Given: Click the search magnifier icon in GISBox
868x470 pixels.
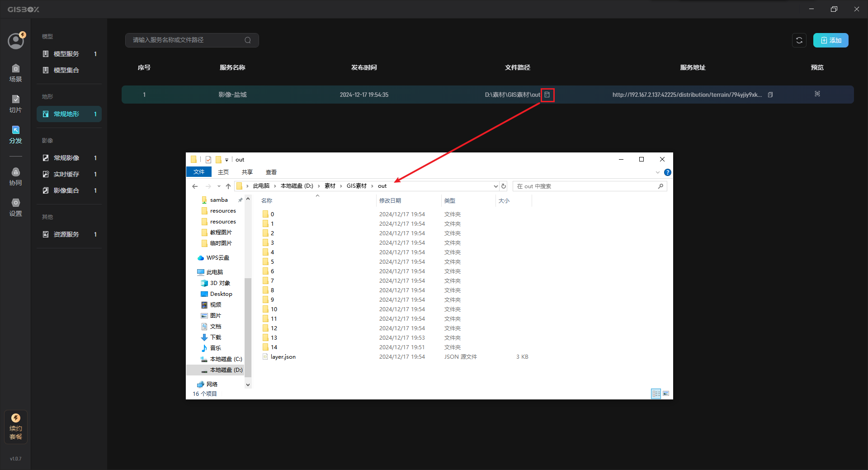Looking at the screenshot, I should [x=248, y=40].
